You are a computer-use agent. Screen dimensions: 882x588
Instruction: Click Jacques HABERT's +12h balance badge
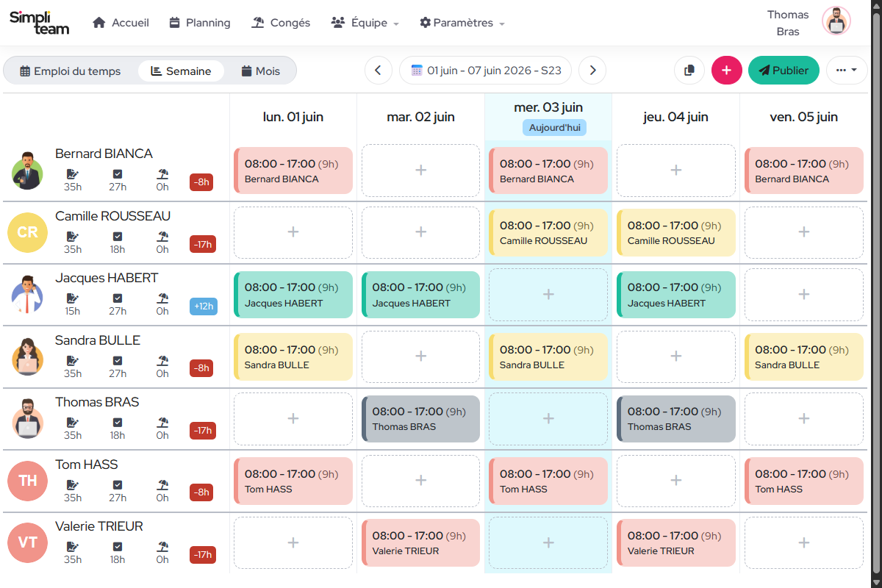click(204, 306)
